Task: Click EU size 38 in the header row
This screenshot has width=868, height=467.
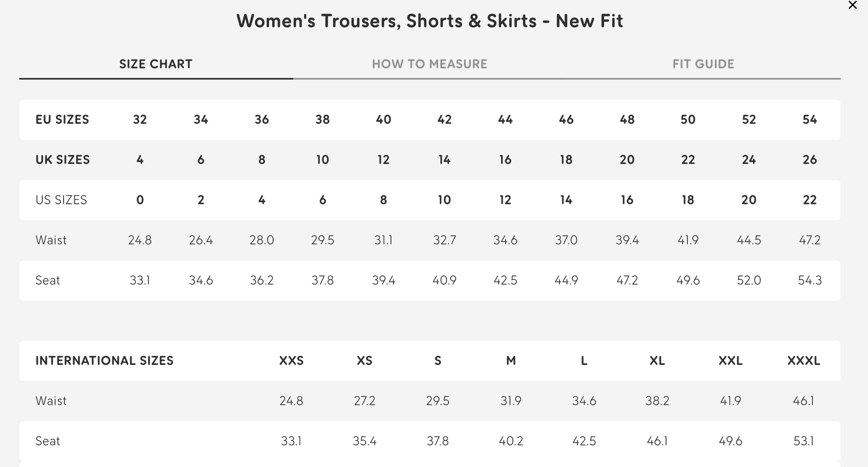Action: pos(323,120)
